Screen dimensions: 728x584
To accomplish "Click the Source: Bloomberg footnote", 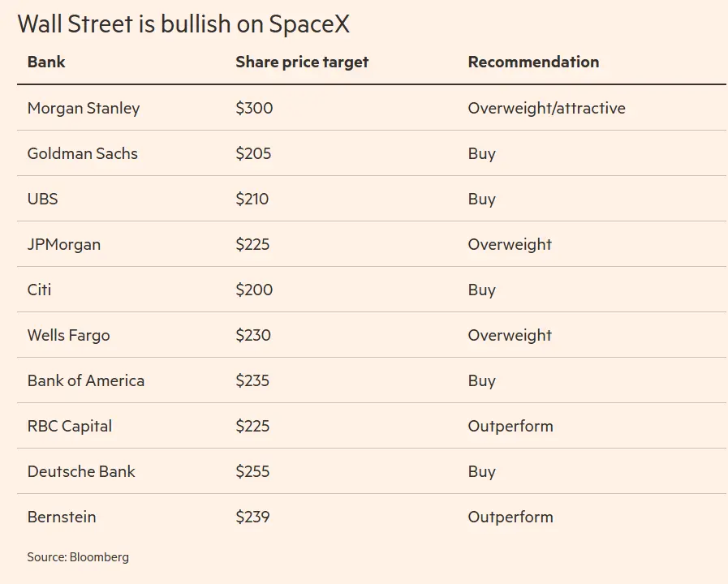I will (x=78, y=557).
